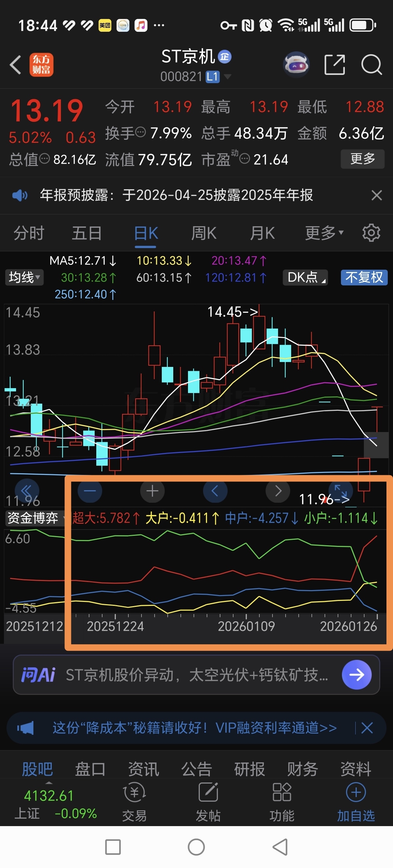Image resolution: width=393 pixels, height=868 pixels.
Task: Tap the announcement speaker icon
Action: point(20,195)
